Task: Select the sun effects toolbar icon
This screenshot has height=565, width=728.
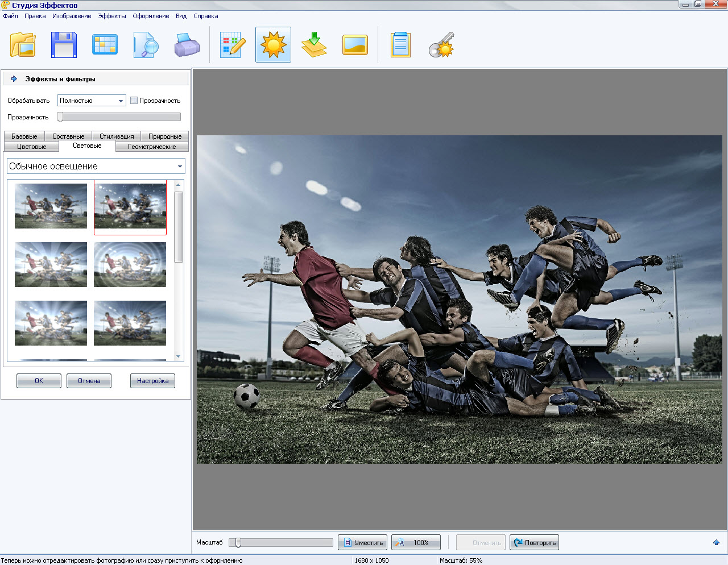Action: pyautogui.click(x=273, y=44)
